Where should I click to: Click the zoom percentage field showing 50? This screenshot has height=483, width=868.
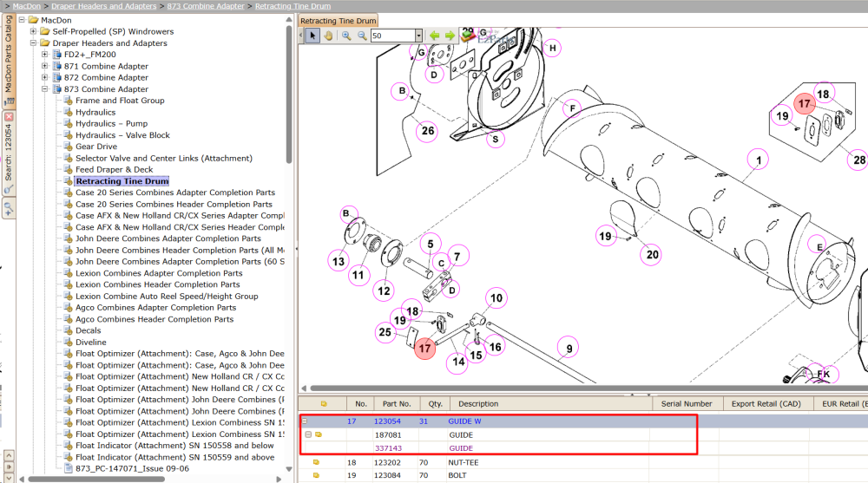(393, 36)
